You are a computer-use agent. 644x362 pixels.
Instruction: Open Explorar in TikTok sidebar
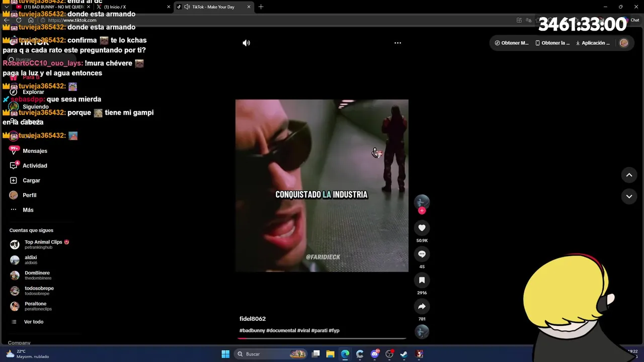(33, 92)
